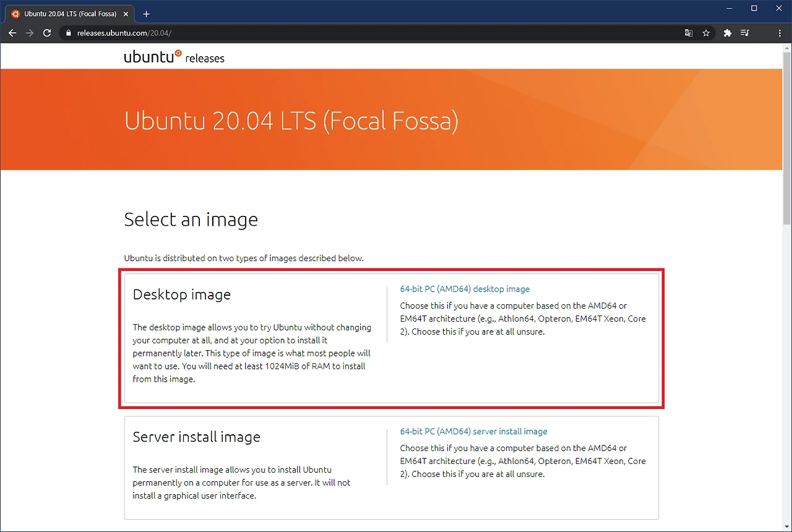Close the Ubuntu 20.04 LTS tab
This screenshot has width=792, height=532.
pos(126,14)
